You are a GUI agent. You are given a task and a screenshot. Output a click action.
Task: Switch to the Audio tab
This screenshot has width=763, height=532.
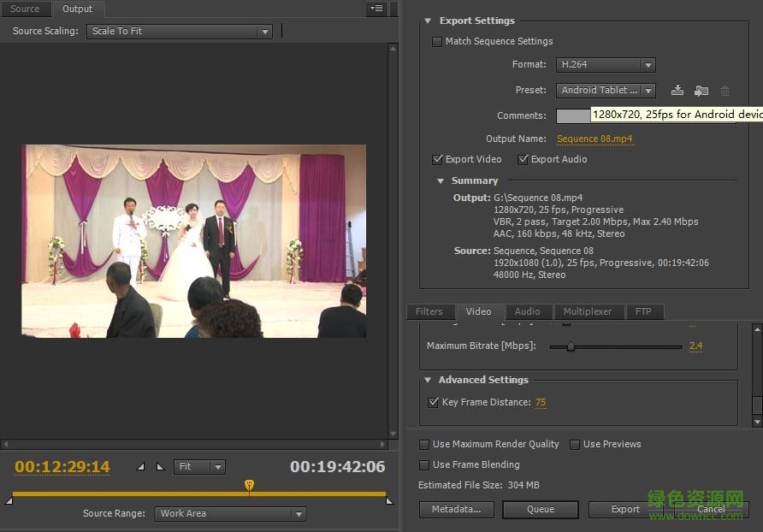527,311
